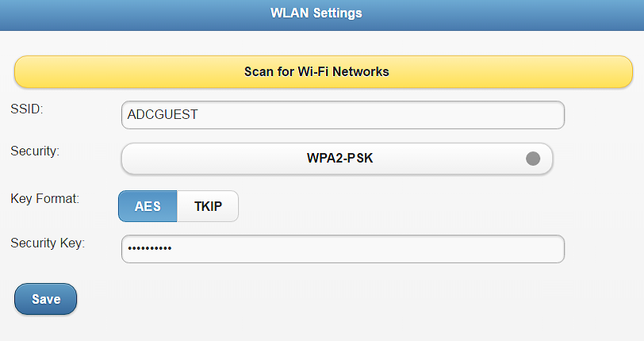Open the Security type dropdown
Viewport: 644px width, 341px height.
pyautogui.click(x=336, y=158)
